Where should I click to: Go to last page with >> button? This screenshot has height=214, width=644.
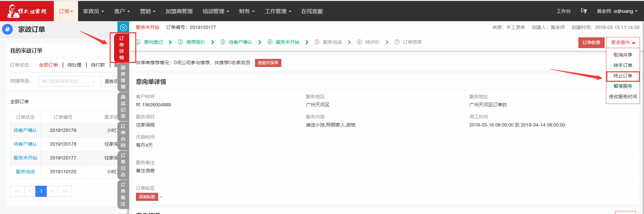pyautogui.click(x=65, y=191)
